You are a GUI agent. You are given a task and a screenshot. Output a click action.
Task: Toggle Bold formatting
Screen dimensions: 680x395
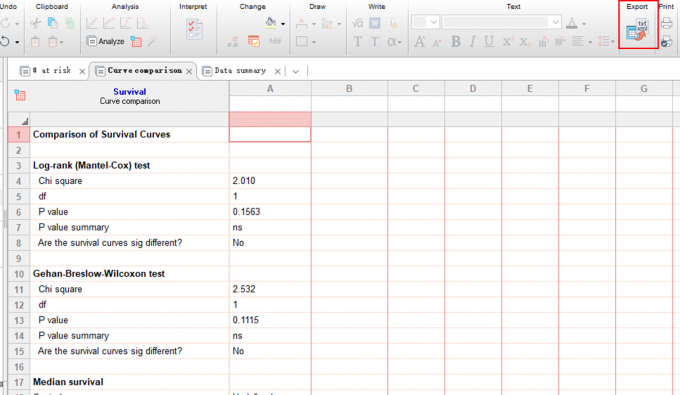click(455, 42)
